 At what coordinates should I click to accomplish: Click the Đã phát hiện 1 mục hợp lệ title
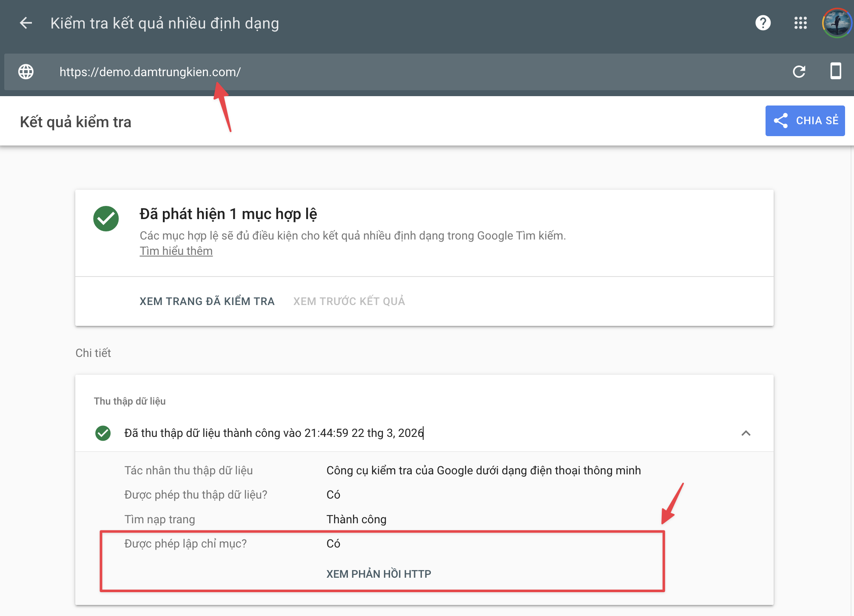pyautogui.click(x=228, y=214)
